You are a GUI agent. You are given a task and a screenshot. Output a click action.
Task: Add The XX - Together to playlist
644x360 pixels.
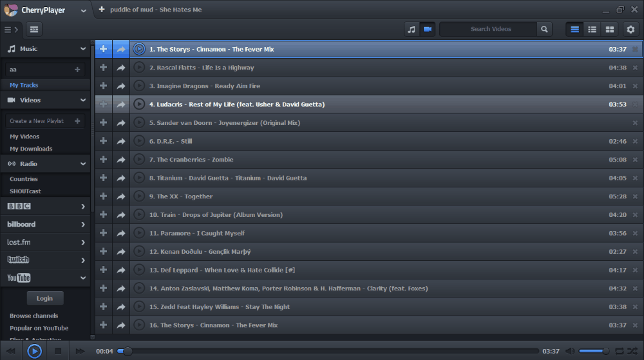pyautogui.click(x=103, y=196)
